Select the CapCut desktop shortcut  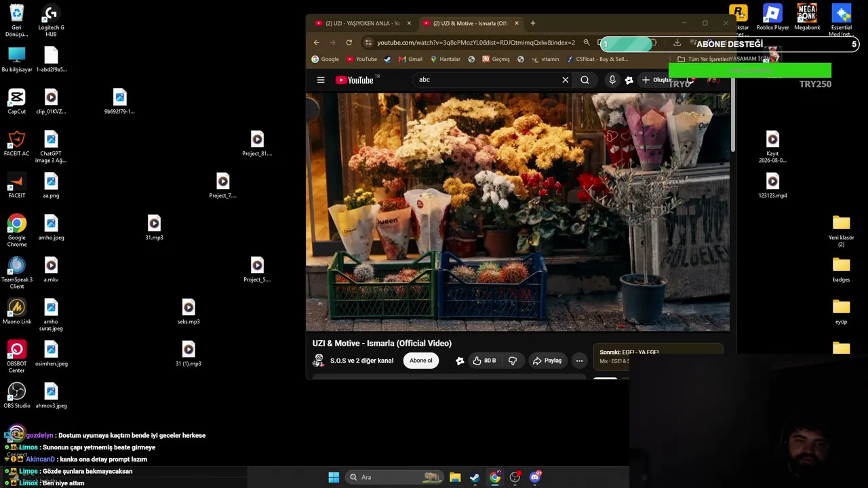coord(17,102)
